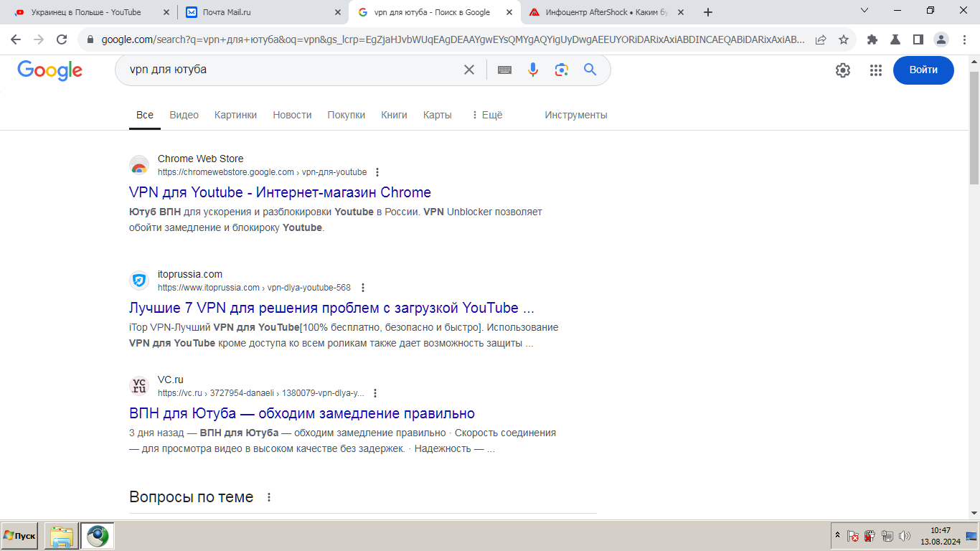Open Google Lens image search
The width and height of the screenshot is (980, 551).
[x=561, y=70]
